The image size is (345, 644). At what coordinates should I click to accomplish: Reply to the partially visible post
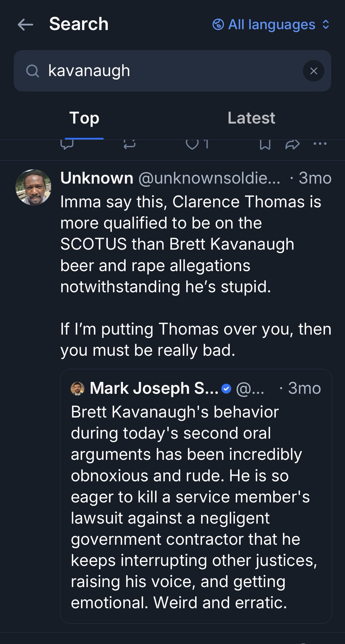click(x=67, y=144)
